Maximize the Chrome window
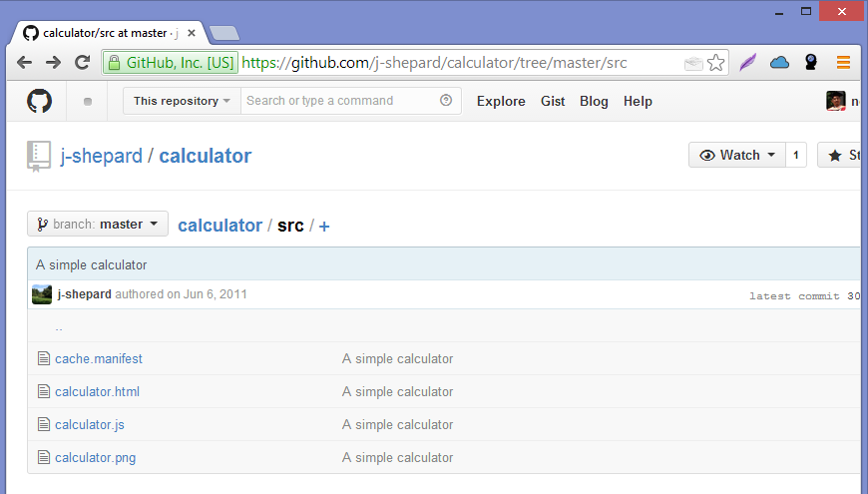868x494 pixels. (806, 11)
